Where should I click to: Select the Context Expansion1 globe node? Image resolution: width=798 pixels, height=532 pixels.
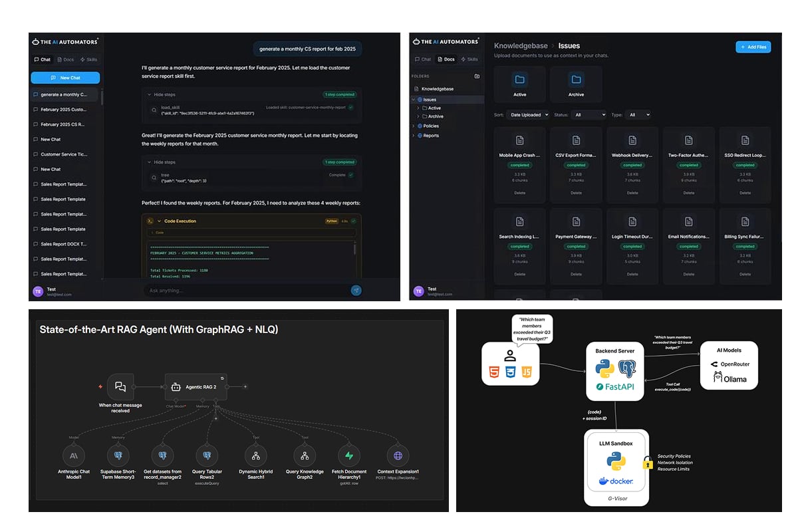(x=398, y=456)
